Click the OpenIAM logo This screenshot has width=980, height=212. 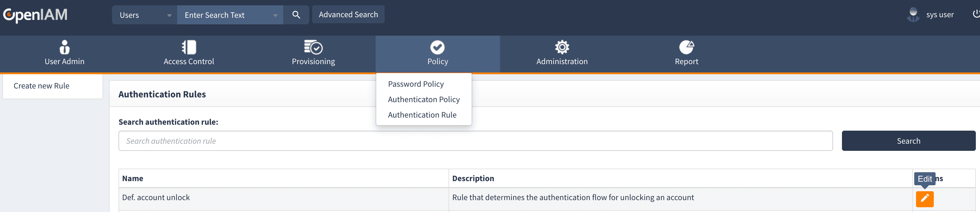[35, 15]
